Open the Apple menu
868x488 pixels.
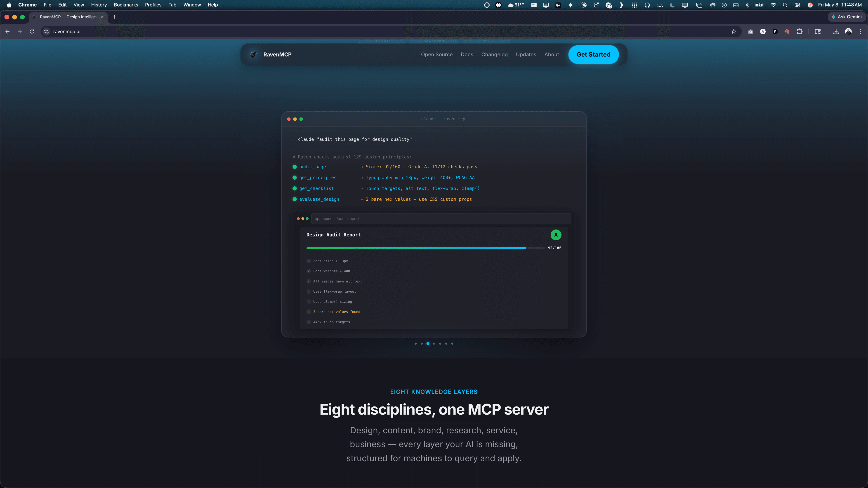point(9,5)
